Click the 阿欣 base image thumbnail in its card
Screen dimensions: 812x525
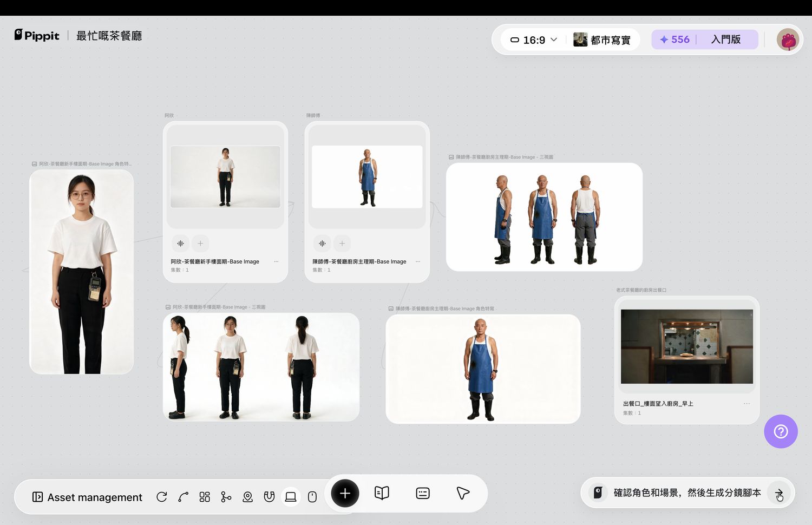click(x=225, y=176)
